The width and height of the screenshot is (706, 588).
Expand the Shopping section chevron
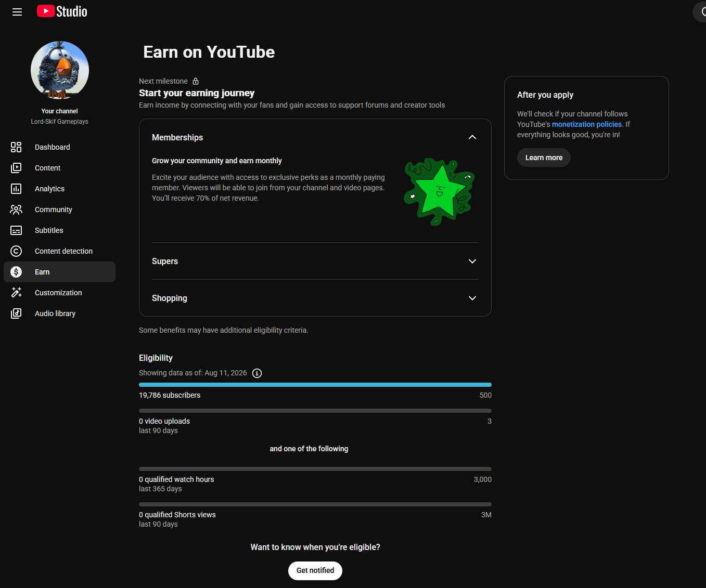click(x=472, y=298)
